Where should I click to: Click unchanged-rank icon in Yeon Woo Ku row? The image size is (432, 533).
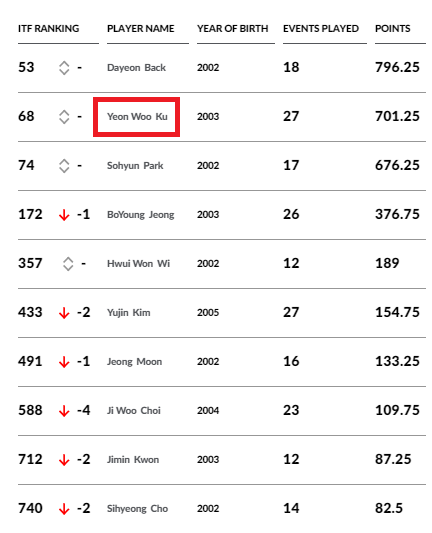(x=64, y=117)
